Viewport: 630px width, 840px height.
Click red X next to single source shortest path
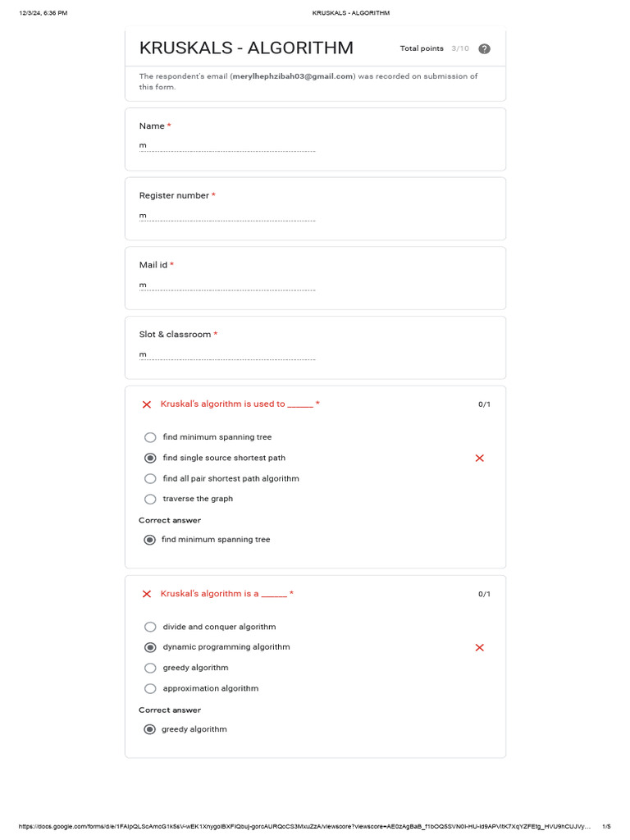(480, 458)
